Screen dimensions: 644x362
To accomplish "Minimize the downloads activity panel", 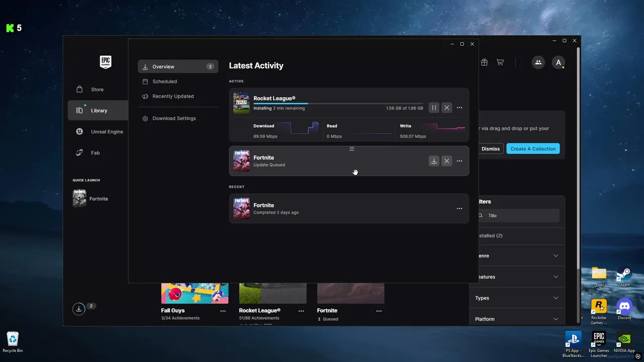I will [x=452, y=44].
